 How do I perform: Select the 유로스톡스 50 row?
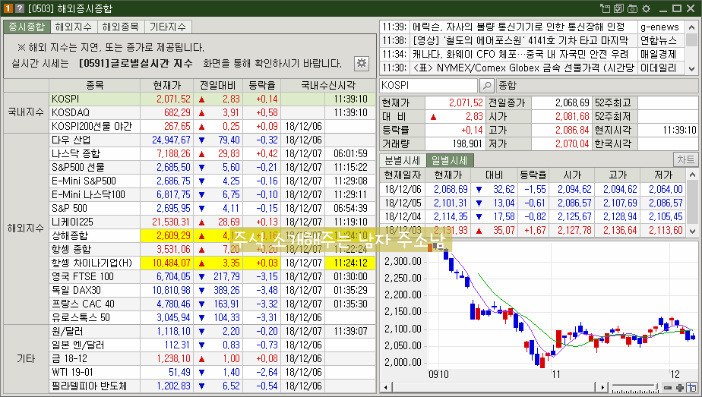click(x=212, y=317)
